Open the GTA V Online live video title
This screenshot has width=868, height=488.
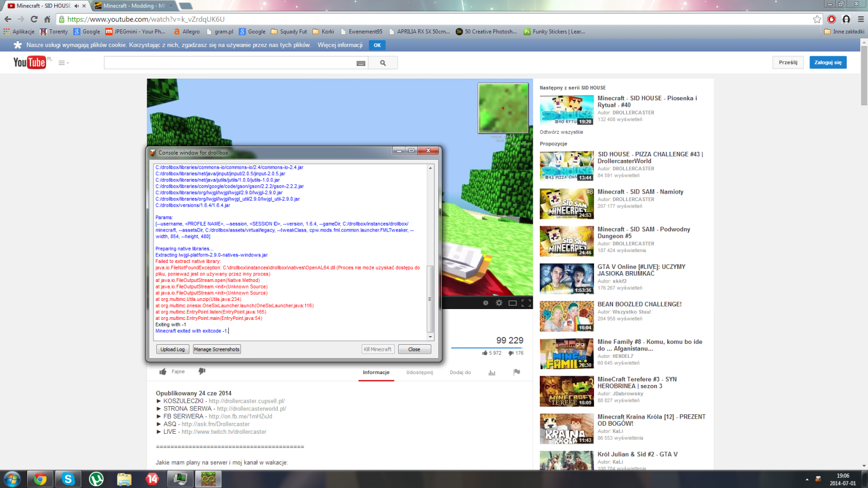[x=641, y=270]
